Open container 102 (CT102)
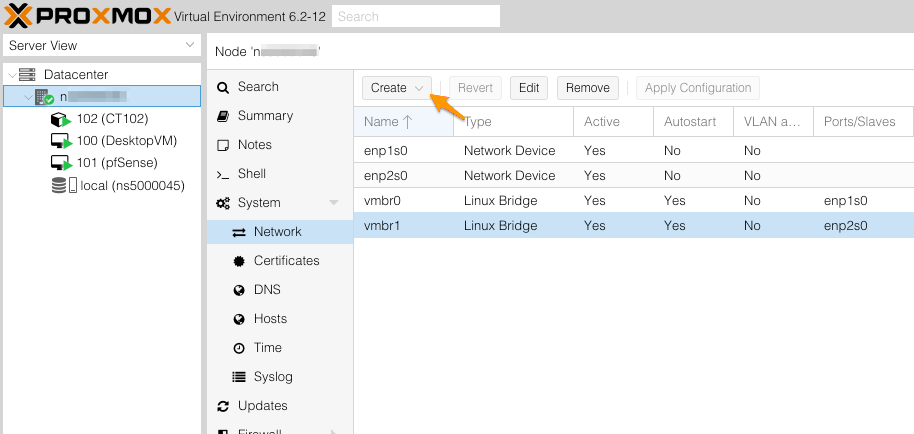914x434 pixels. [x=112, y=118]
